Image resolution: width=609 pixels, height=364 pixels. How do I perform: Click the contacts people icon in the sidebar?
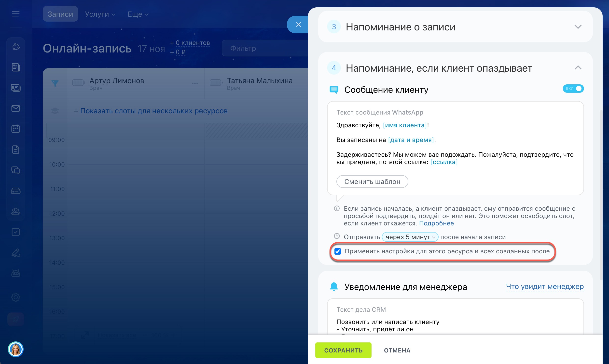15,211
